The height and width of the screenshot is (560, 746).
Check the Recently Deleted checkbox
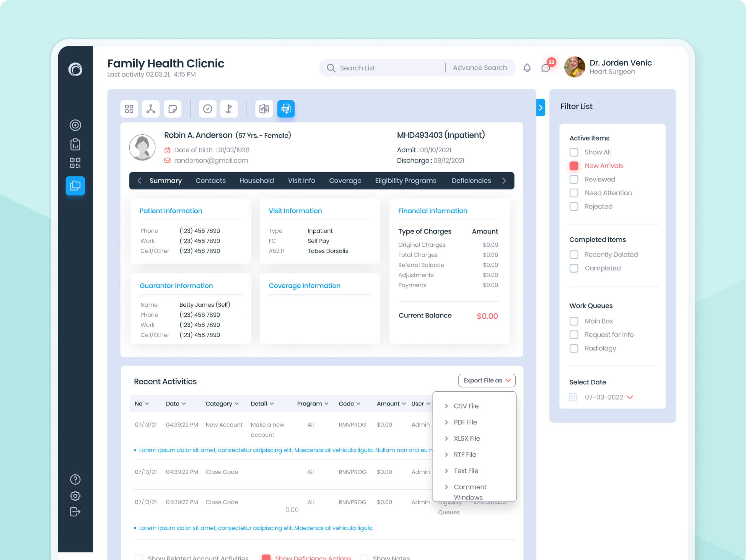[574, 254]
